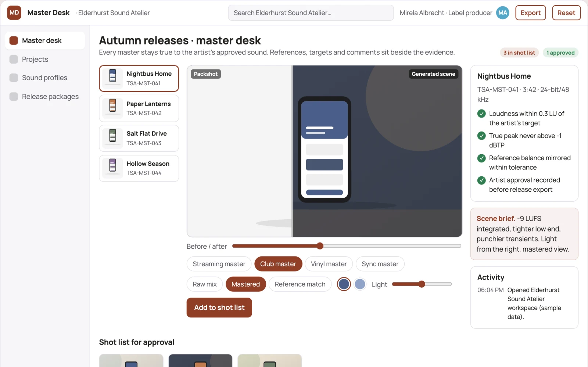
Task: Click the reference balance green checkmark icon
Action: [481, 158]
